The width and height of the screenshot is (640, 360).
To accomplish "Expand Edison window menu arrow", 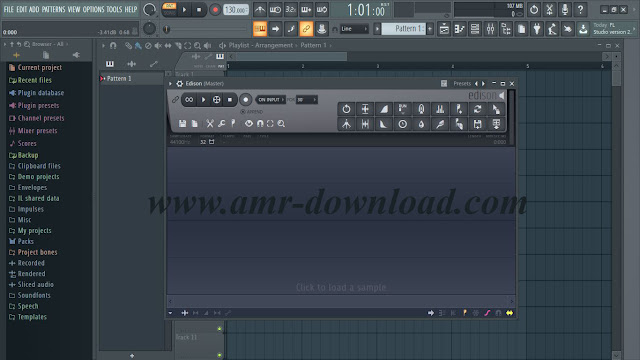I will (x=171, y=84).
